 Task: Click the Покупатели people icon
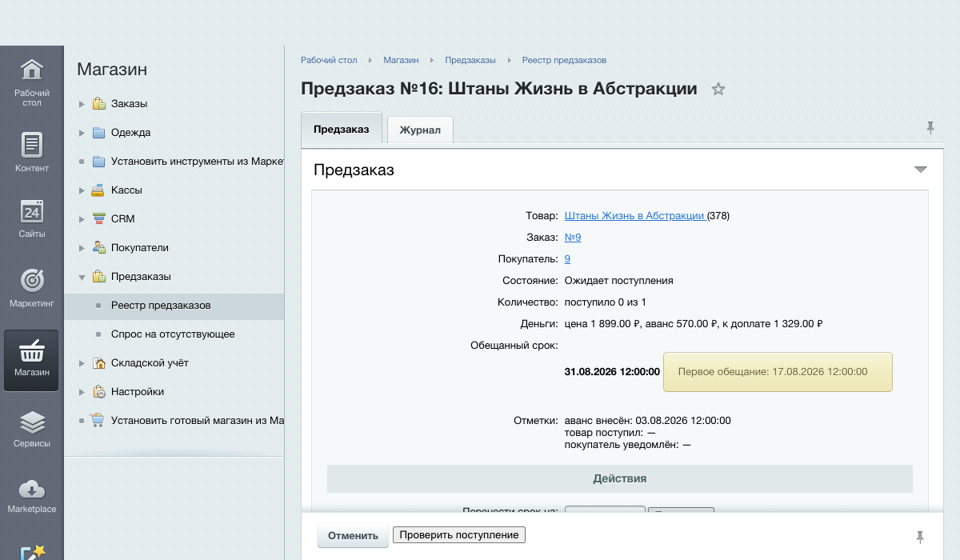click(98, 248)
